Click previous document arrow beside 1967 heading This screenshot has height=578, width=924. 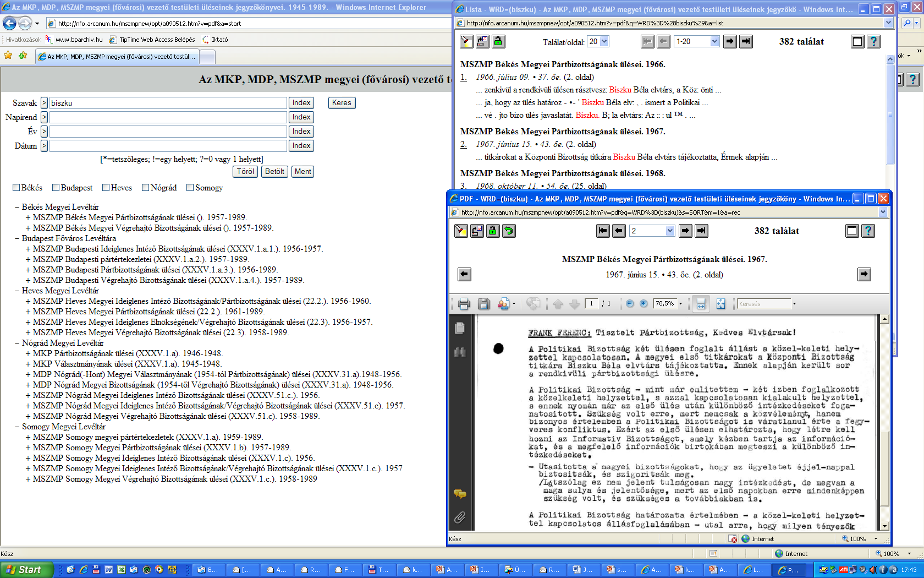[464, 274]
